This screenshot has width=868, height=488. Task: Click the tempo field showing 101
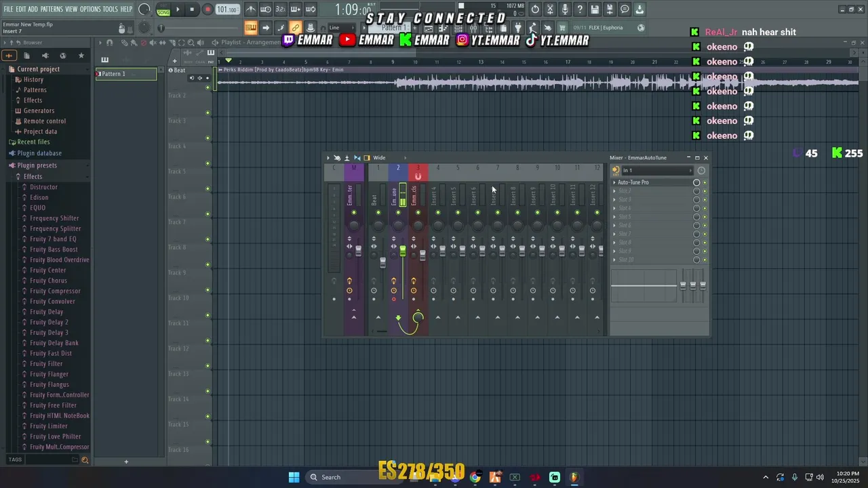click(x=227, y=9)
